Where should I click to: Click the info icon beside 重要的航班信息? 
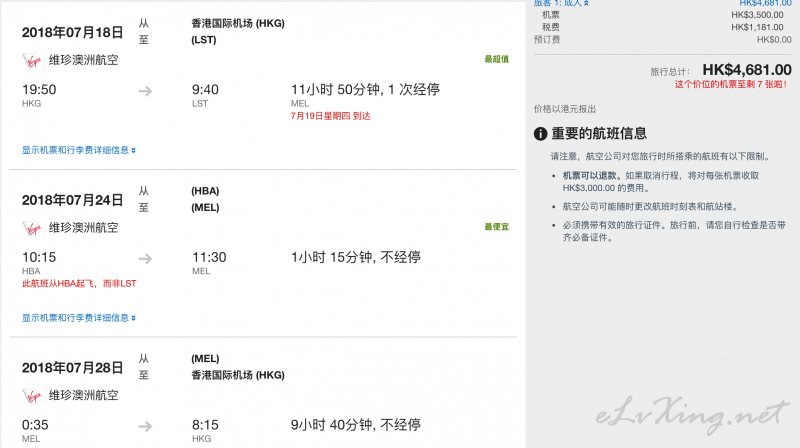pyautogui.click(x=540, y=134)
